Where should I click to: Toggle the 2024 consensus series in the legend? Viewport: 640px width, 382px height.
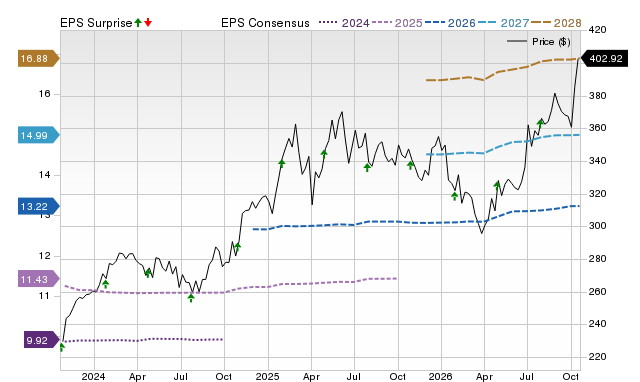344,23
